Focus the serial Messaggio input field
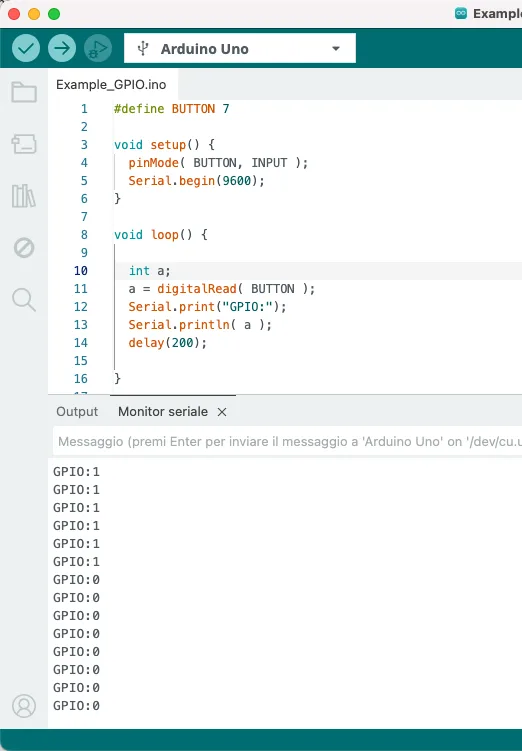This screenshot has height=751, width=522. (287, 441)
